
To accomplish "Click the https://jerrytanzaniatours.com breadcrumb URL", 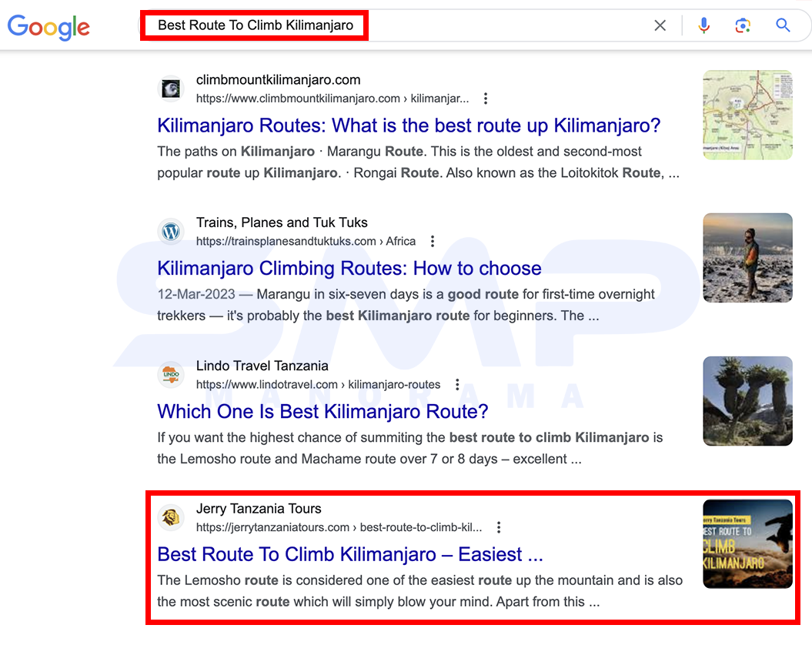I will tap(339, 527).
